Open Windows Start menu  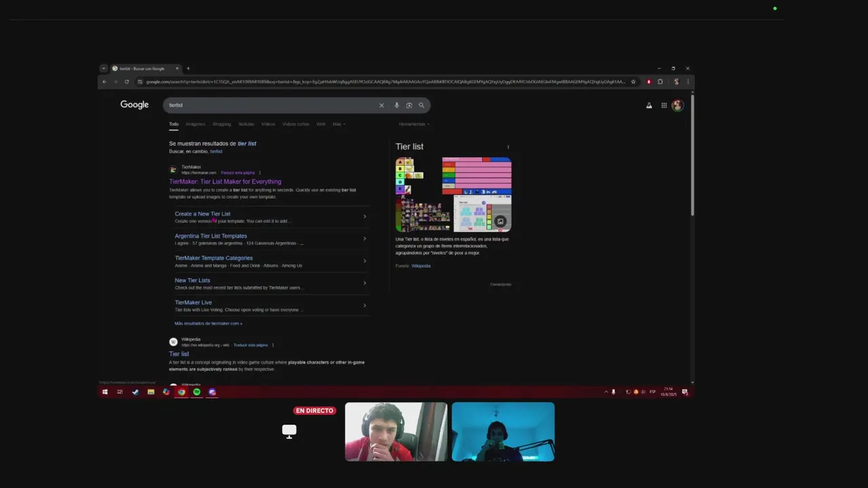[104, 392]
